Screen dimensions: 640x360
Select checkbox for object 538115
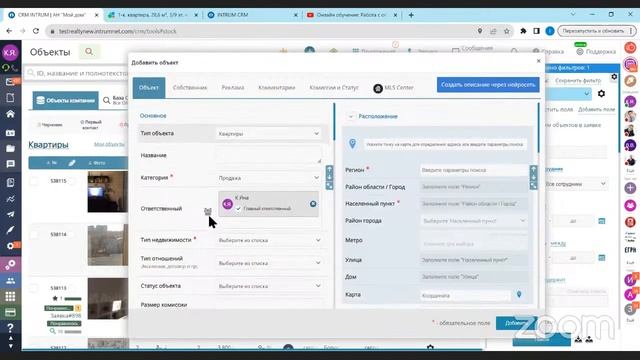coord(34,181)
